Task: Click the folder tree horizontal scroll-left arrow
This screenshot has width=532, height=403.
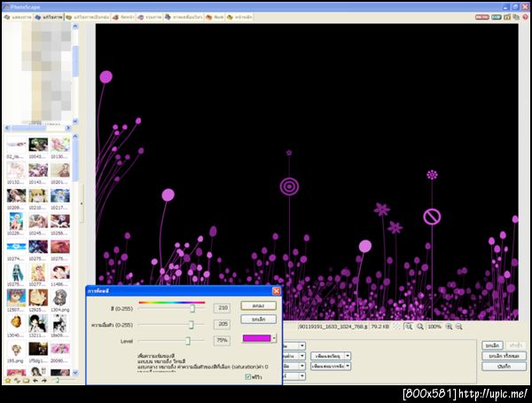Action: click(7, 128)
